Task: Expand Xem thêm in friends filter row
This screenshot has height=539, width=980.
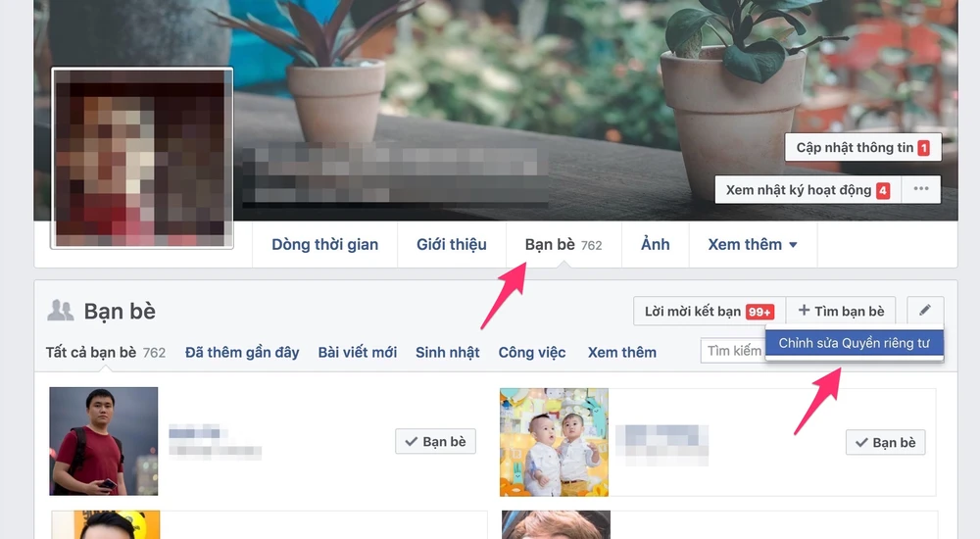Action: pos(621,352)
